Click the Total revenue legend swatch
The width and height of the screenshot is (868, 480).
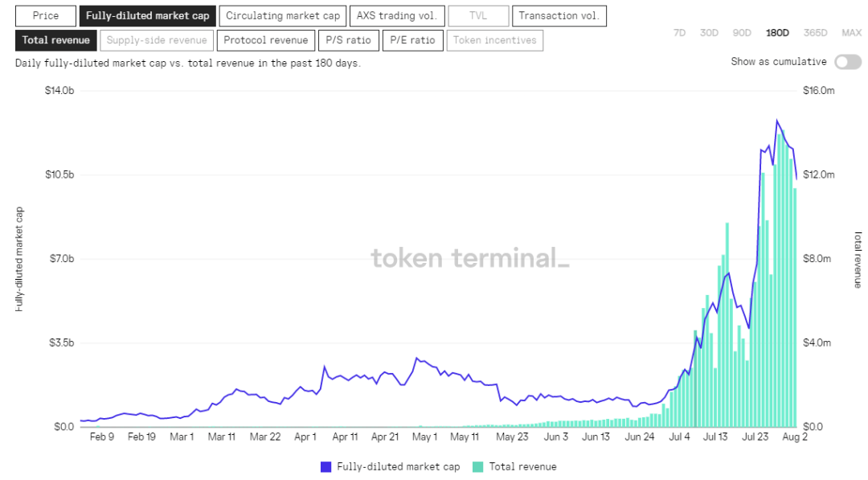[477, 467]
